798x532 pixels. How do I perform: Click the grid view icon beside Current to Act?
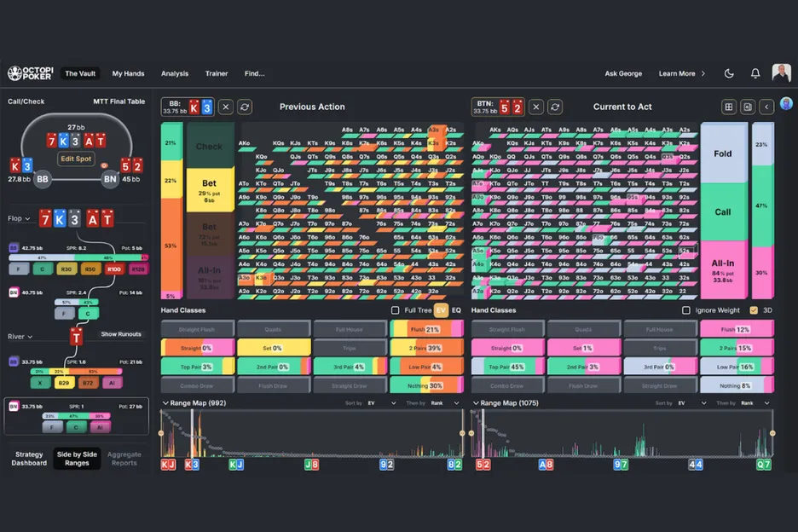[x=729, y=107]
